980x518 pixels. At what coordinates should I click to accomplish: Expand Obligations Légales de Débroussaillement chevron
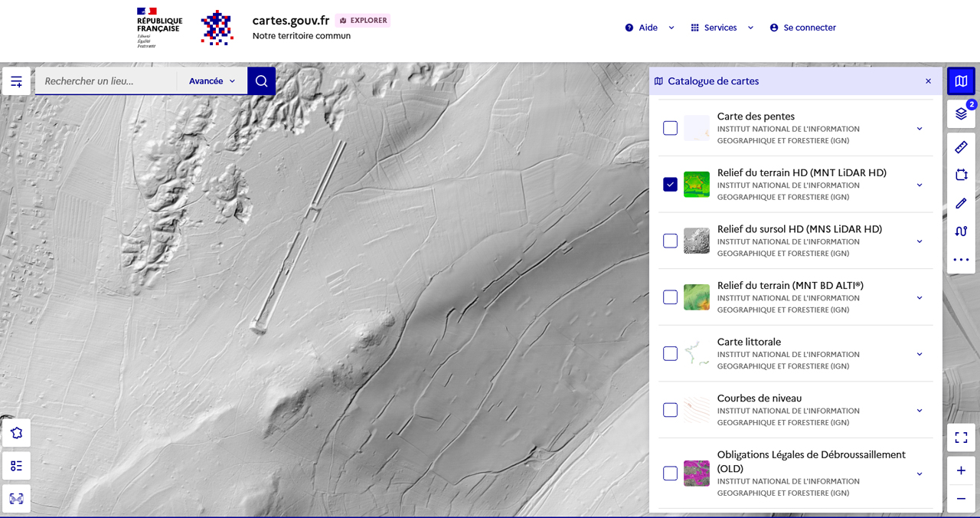920,474
